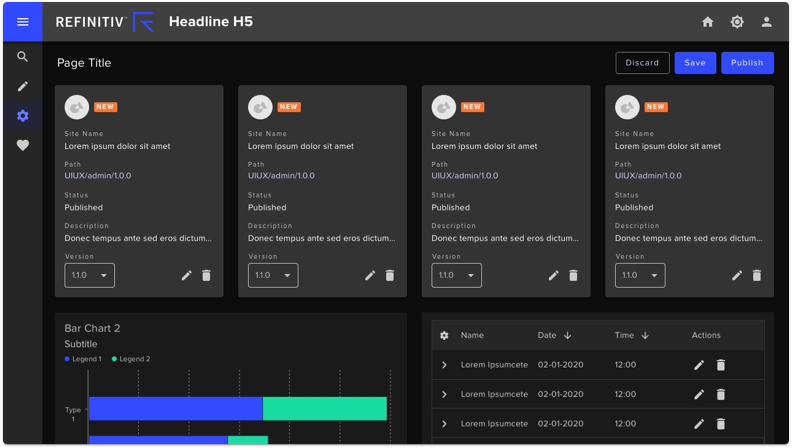792x448 pixels.
Task: Click green segment of Type 1 bar
Action: pyautogui.click(x=325, y=409)
